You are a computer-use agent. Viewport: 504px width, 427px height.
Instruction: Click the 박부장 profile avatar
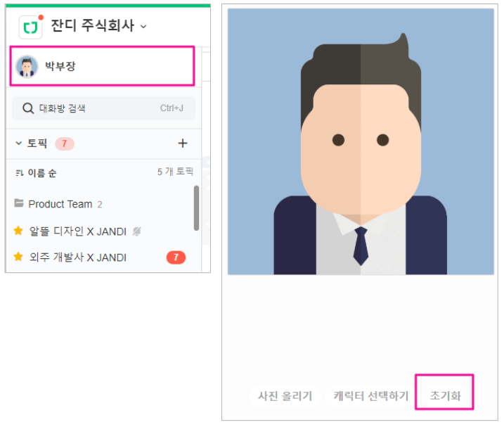click(27, 67)
